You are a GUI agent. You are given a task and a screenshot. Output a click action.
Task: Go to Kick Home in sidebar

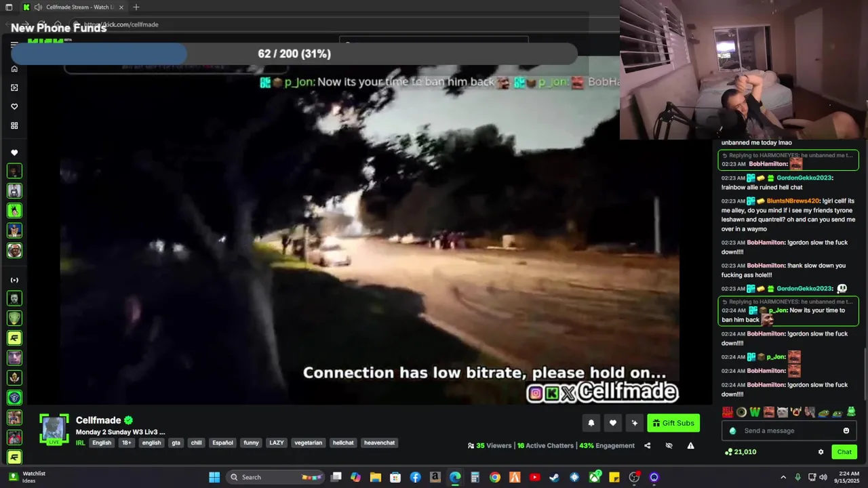pos(14,68)
